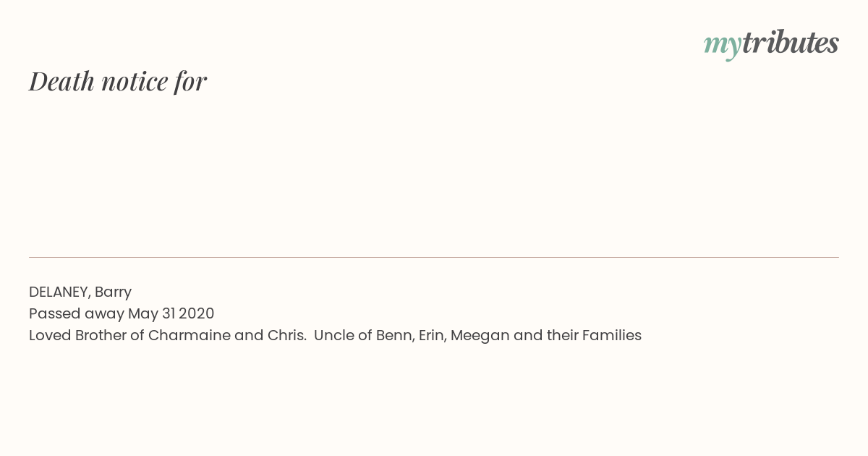Select the name Erin

click(x=432, y=336)
